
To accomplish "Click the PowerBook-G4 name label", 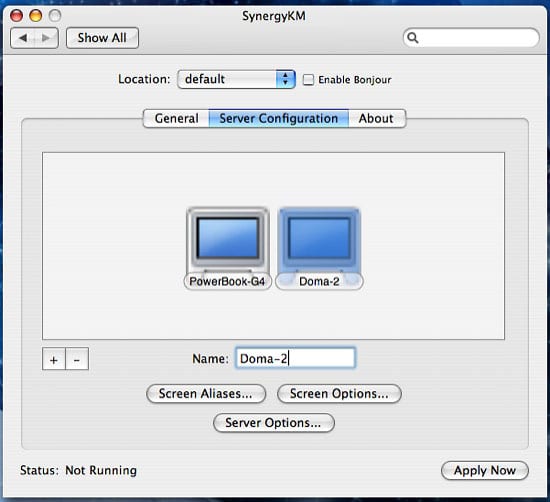I will click(x=227, y=281).
